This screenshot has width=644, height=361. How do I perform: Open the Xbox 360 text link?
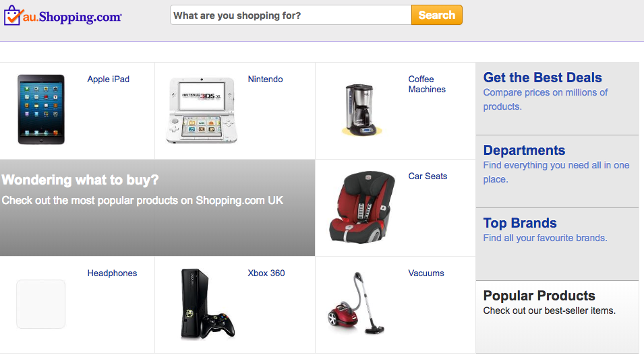point(266,273)
